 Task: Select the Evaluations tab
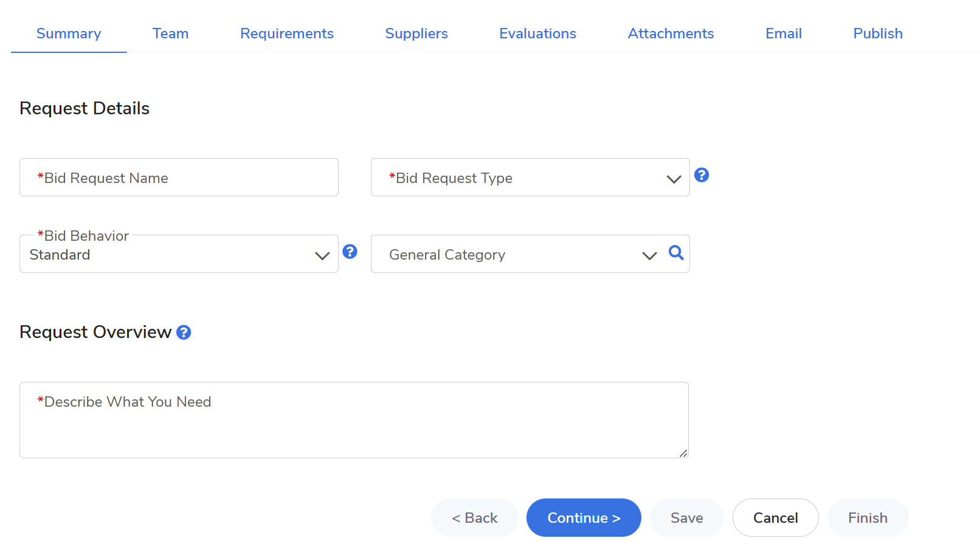tap(537, 33)
